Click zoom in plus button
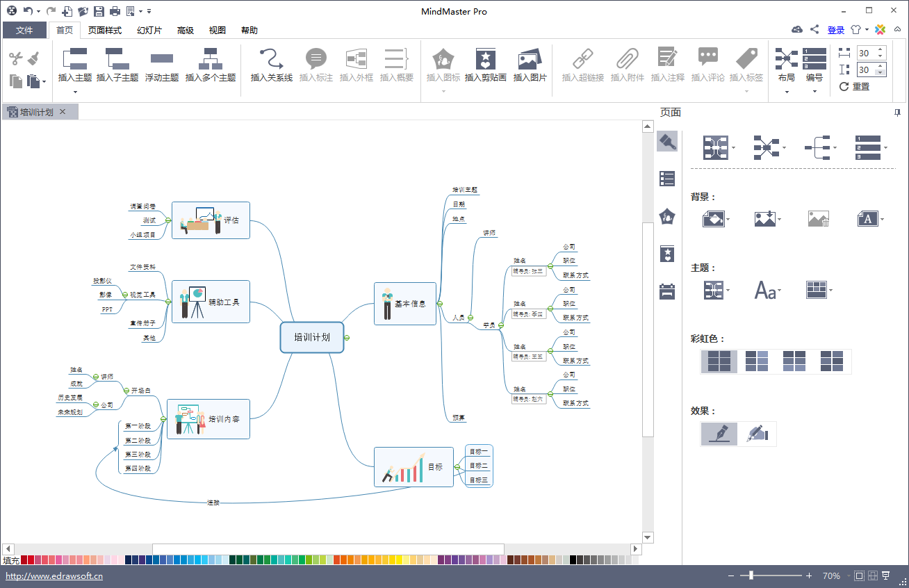Screen dimensions: 909x588 pyautogui.click(x=809, y=575)
